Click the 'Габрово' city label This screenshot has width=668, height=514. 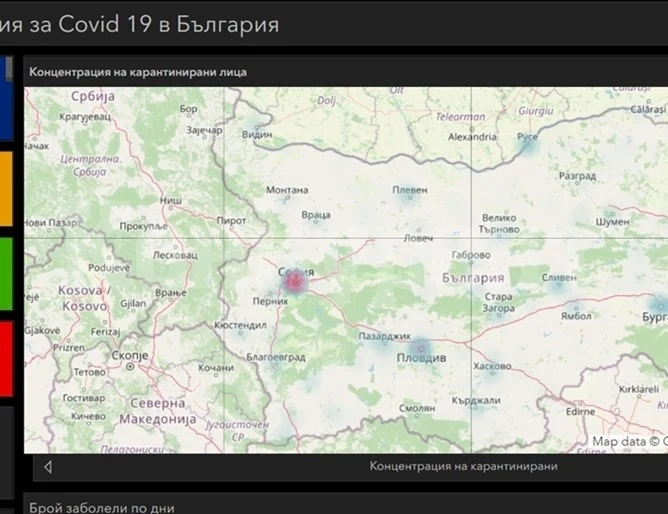[x=471, y=255]
